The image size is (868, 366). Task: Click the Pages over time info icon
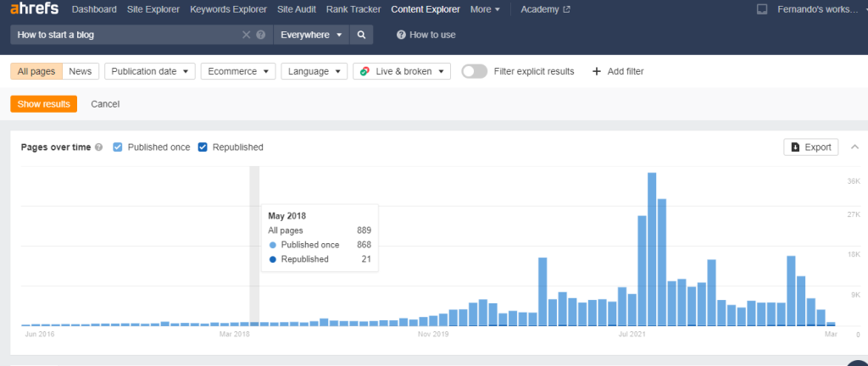(x=98, y=147)
